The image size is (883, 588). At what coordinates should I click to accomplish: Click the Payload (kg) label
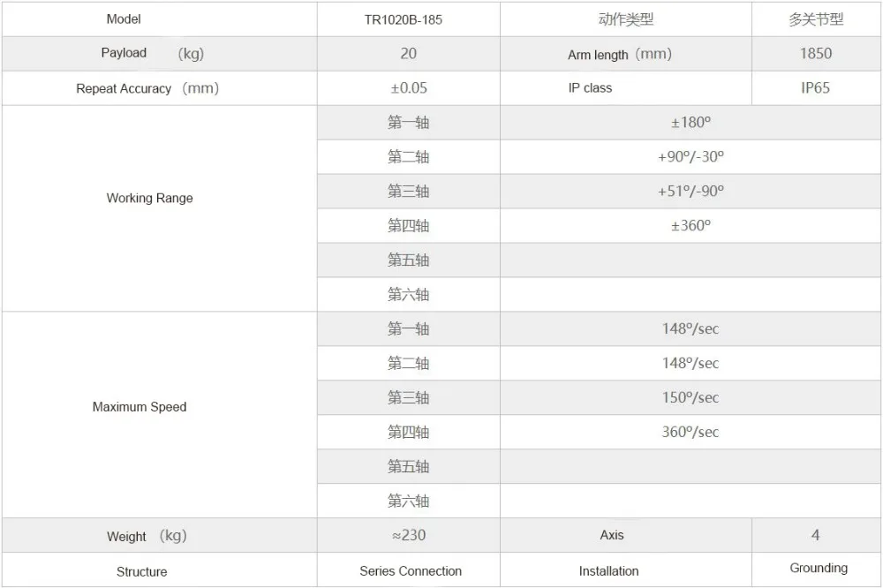coord(152,54)
